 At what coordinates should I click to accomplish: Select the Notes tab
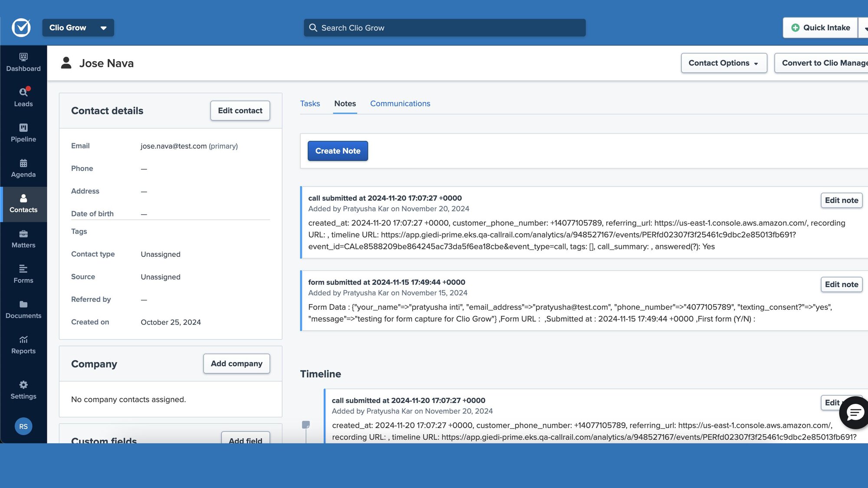(x=345, y=104)
